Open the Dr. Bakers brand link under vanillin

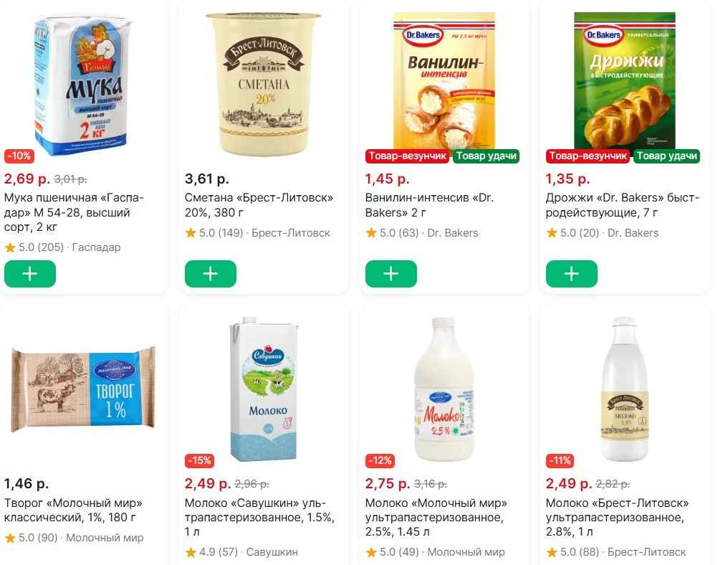(x=452, y=233)
